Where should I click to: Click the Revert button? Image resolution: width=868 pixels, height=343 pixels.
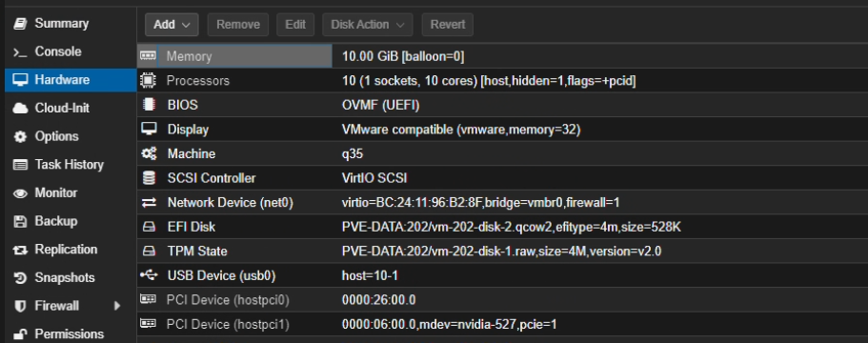point(447,25)
